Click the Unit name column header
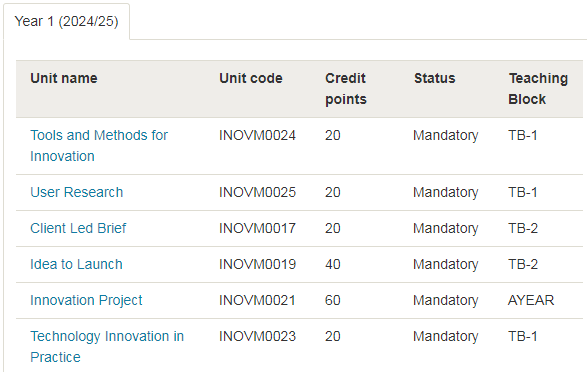587x372 pixels. tap(64, 78)
